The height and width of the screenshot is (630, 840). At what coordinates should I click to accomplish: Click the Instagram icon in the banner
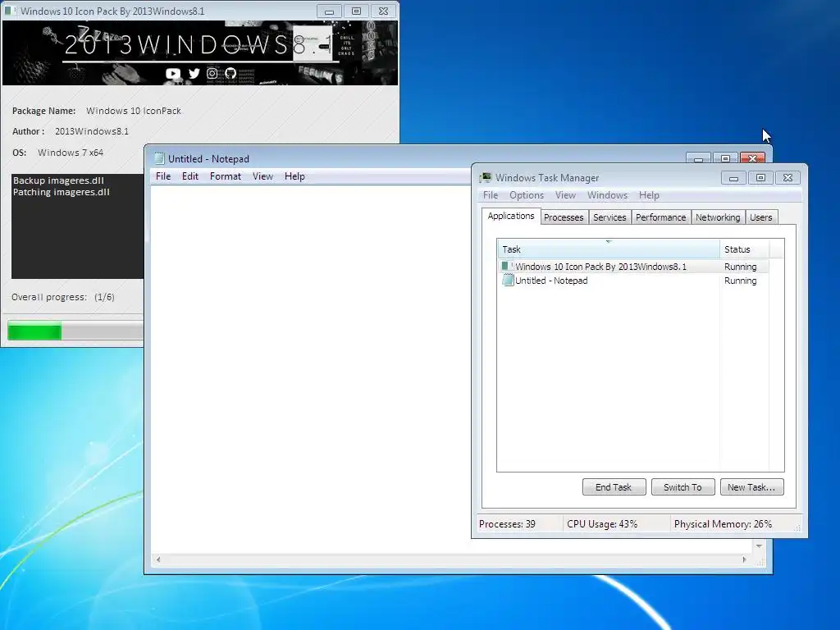pos(212,73)
